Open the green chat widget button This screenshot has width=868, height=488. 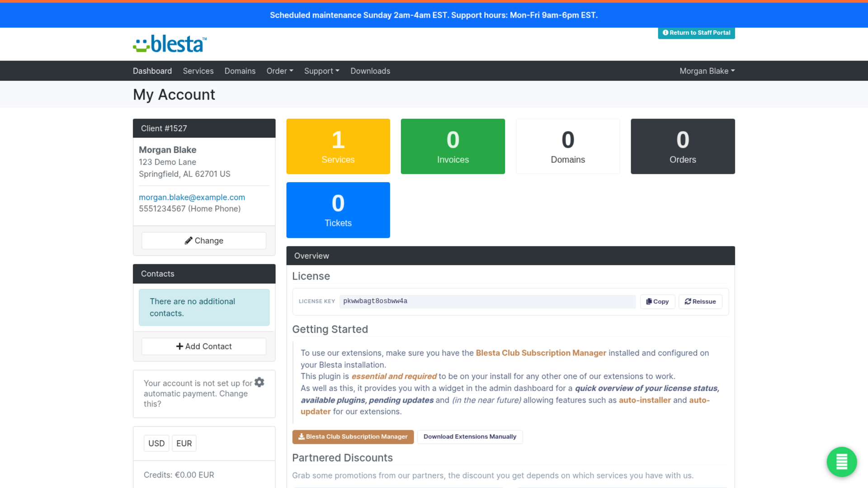point(841,462)
